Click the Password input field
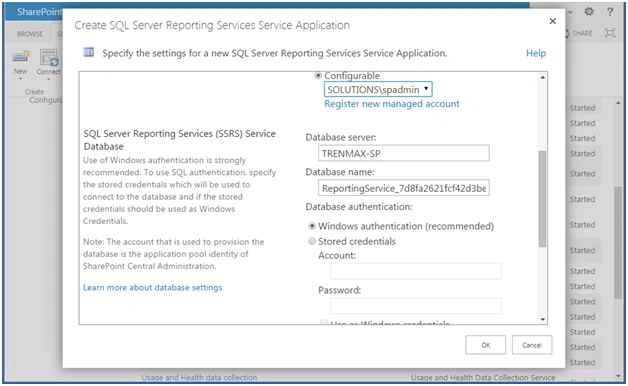The image size is (628, 386). coord(416,306)
